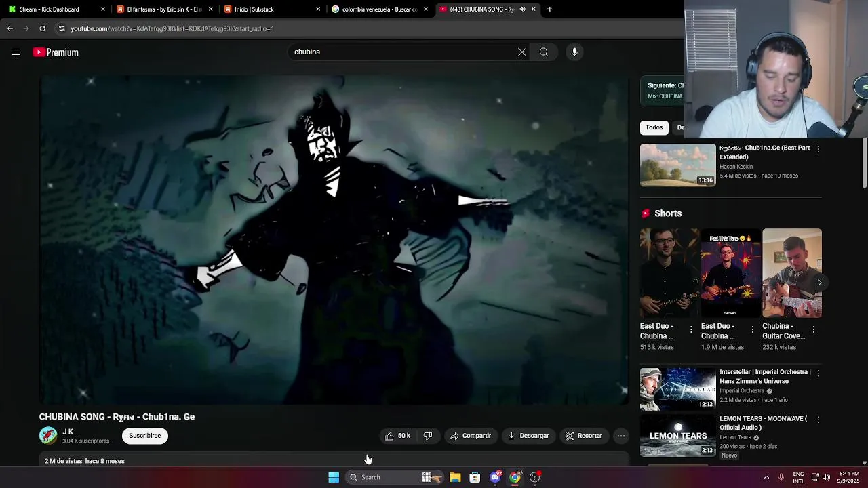Open J K channel avatar
Screen dimensions: 868x488
(x=48, y=436)
